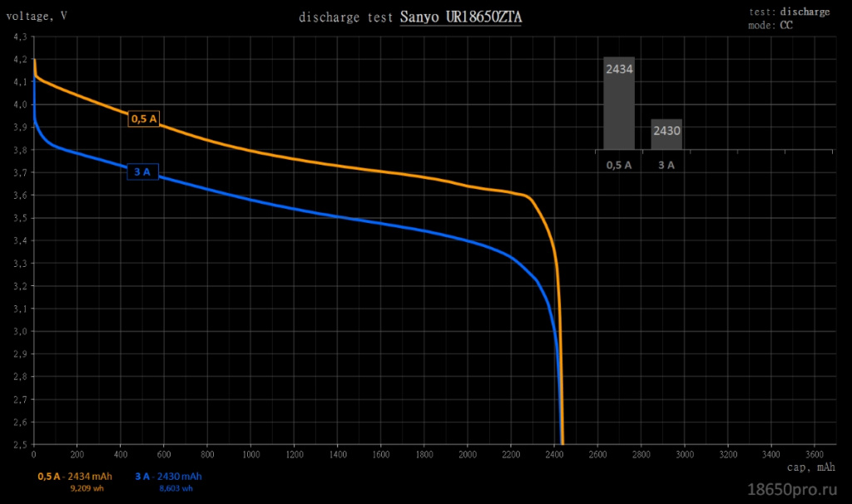Click the 3 A label under bar chart
This screenshot has width=852, height=504.
point(666,165)
